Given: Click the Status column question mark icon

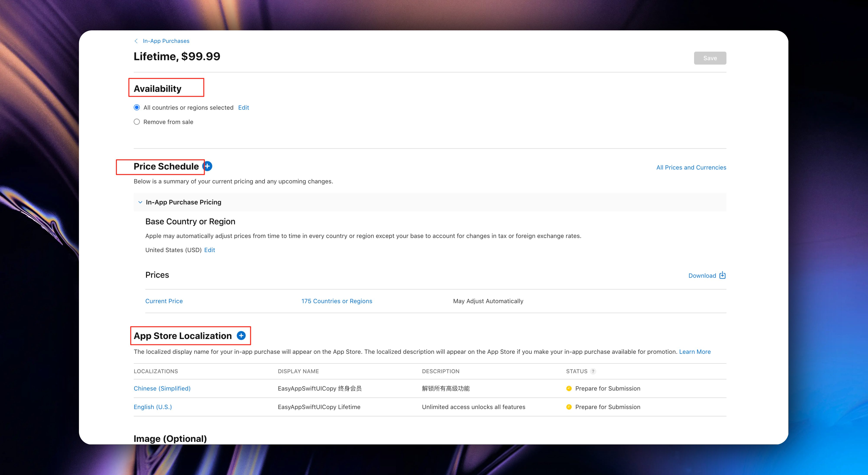Looking at the screenshot, I should [x=593, y=371].
